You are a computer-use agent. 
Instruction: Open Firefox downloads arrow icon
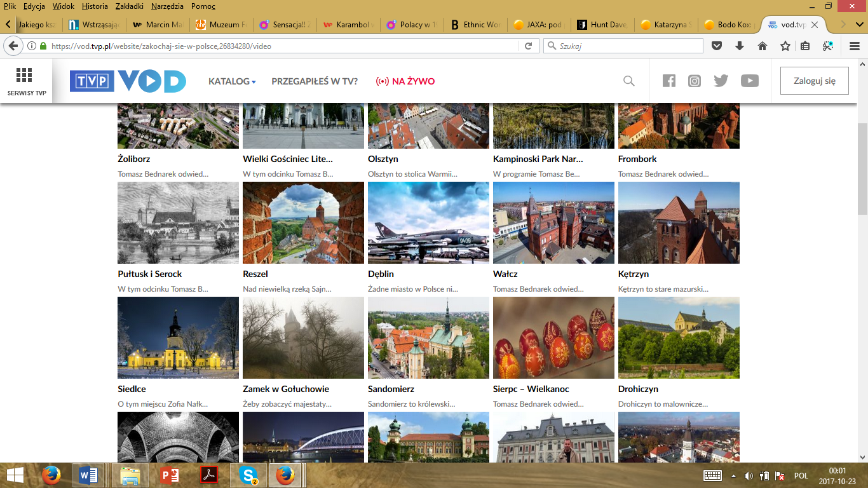(740, 46)
